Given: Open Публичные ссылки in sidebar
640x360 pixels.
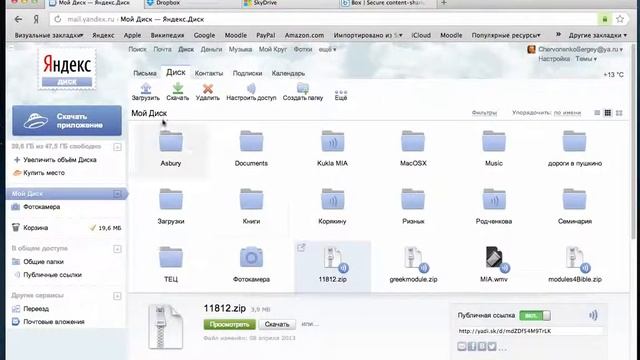Looking at the screenshot, I should (x=52, y=275).
